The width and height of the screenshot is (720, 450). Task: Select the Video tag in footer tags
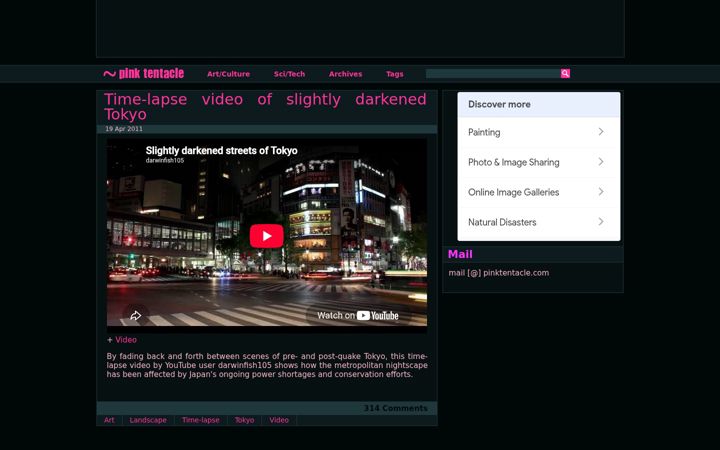(279, 420)
